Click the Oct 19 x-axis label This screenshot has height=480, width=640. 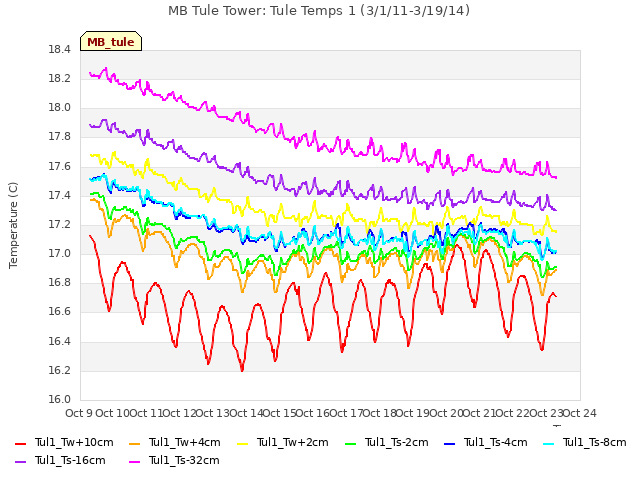point(413,413)
